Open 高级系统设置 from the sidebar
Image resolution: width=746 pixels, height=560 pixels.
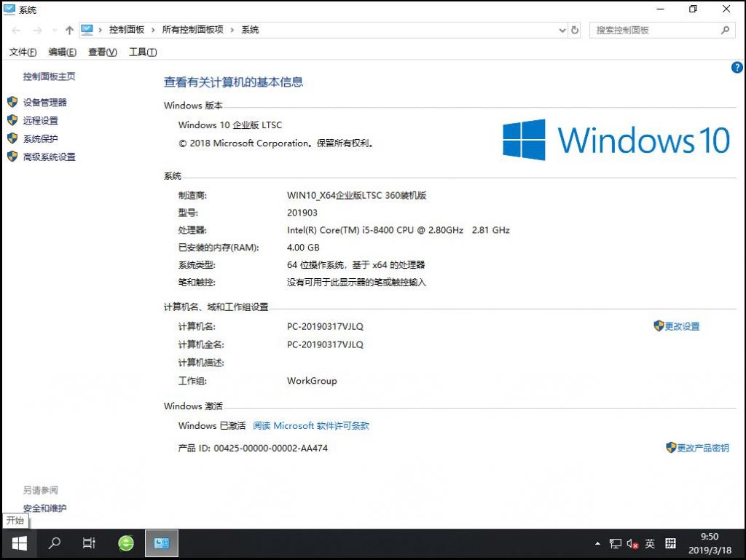[50, 157]
